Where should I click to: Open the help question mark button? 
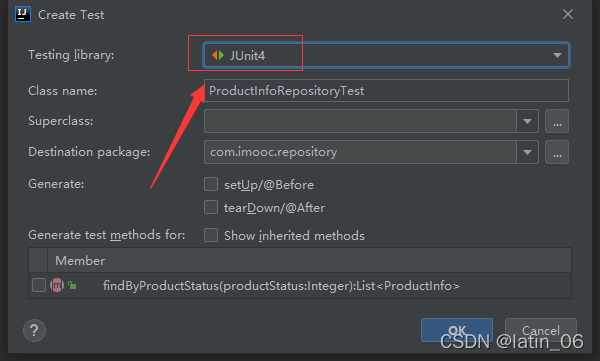coord(34,330)
